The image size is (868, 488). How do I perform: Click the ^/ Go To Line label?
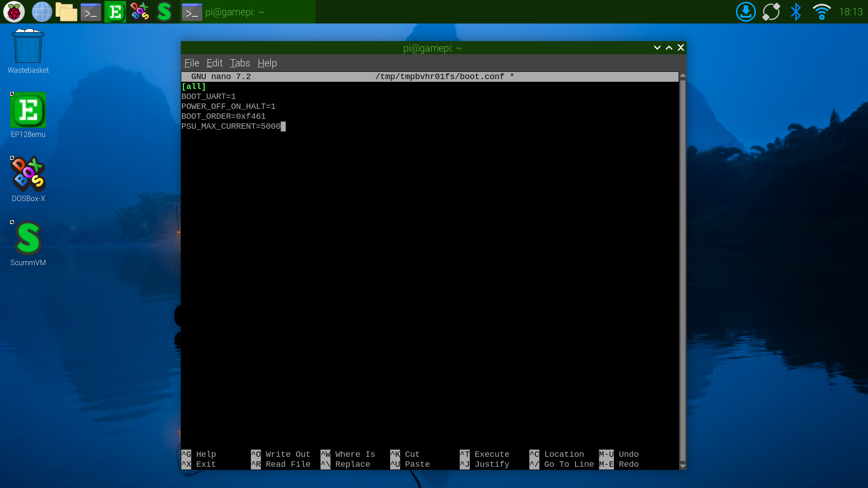point(562,464)
